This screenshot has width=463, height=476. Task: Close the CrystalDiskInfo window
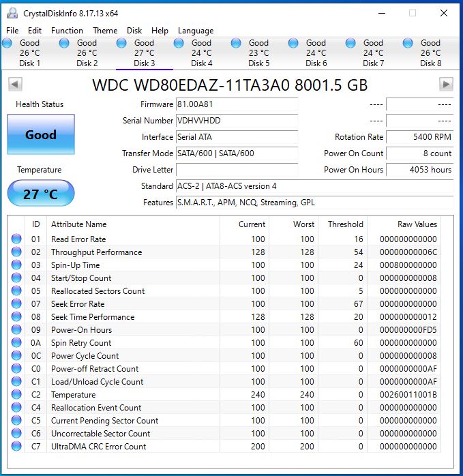click(444, 13)
